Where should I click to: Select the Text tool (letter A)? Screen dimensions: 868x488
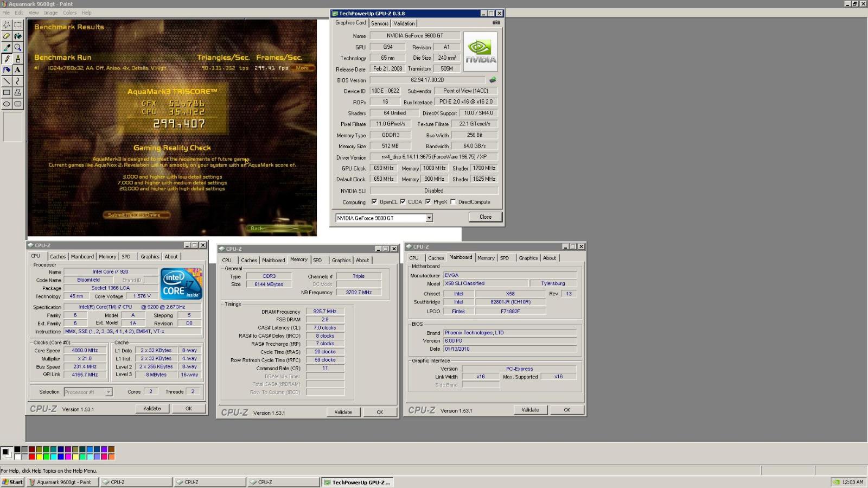point(18,69)
